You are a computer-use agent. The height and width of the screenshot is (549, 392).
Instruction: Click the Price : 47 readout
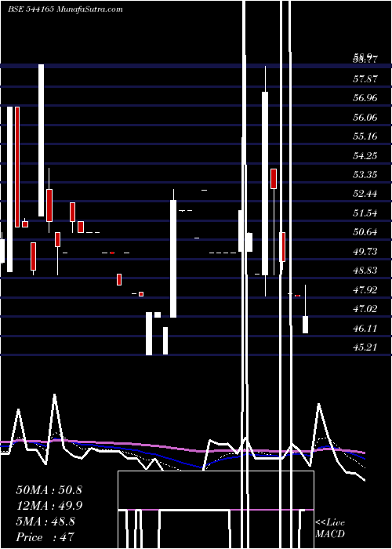[x=45, y=537]
